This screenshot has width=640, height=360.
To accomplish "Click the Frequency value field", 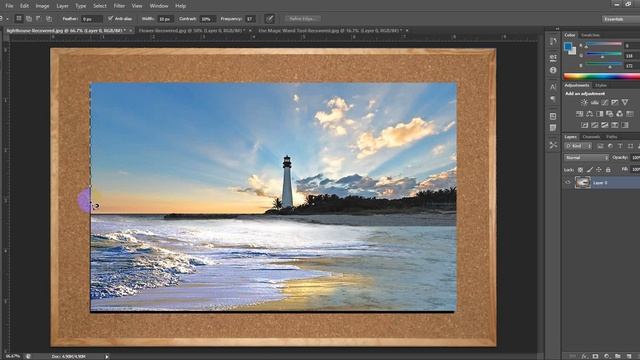I will [250, 19].
